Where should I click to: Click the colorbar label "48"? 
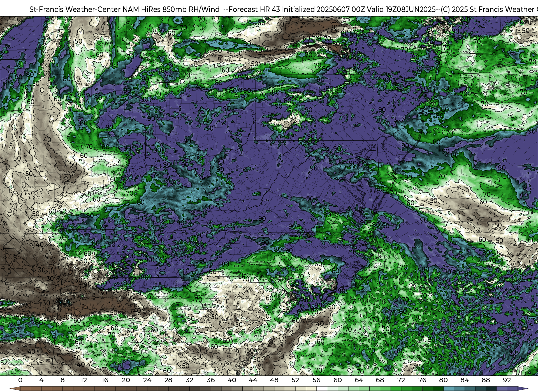click(x=274, y=380)
